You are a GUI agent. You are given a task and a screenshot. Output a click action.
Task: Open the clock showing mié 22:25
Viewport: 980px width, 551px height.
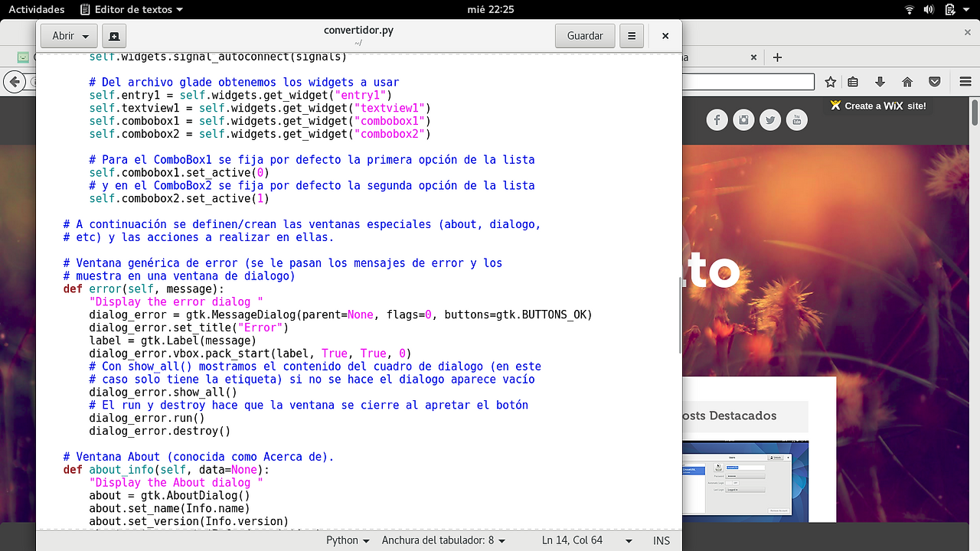pyautogui.click(x=490, y=9)
